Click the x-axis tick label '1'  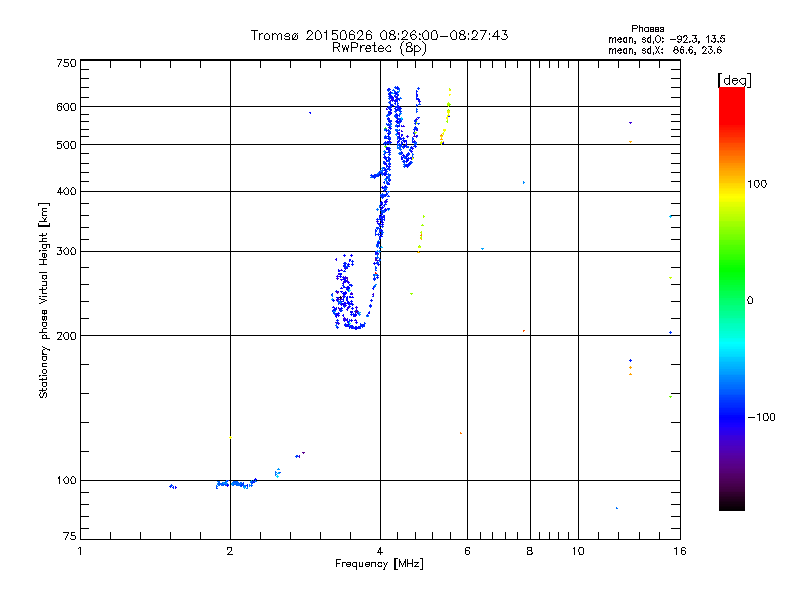point(80,551)
